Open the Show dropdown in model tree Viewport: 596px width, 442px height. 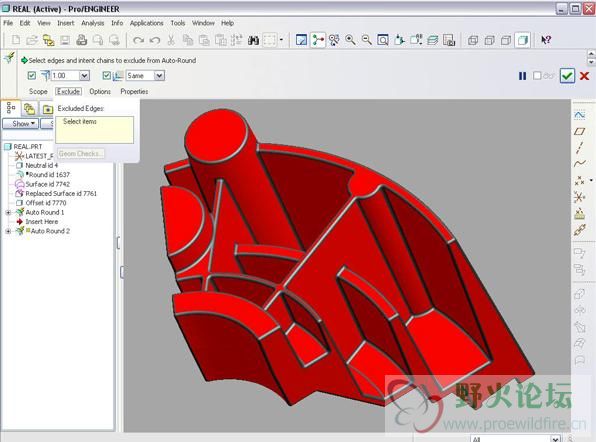click(21, 124)
